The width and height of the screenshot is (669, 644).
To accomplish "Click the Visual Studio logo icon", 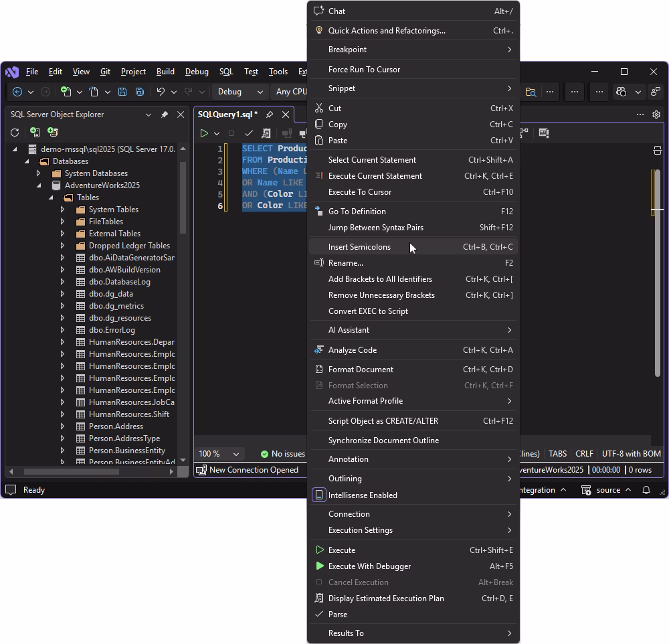I will tap(12, 72).
